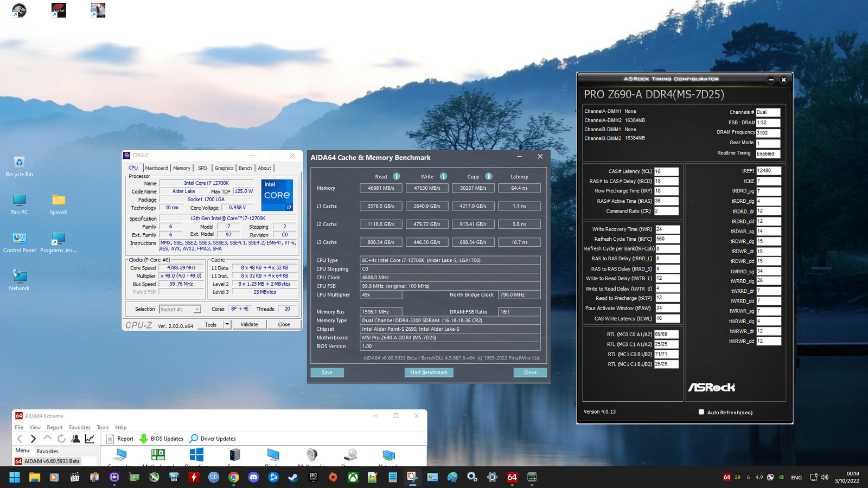868x488 pixels.
Task: Toggle the Auto Refresh(sec) checkbox
Action: (x=701, y=412)
